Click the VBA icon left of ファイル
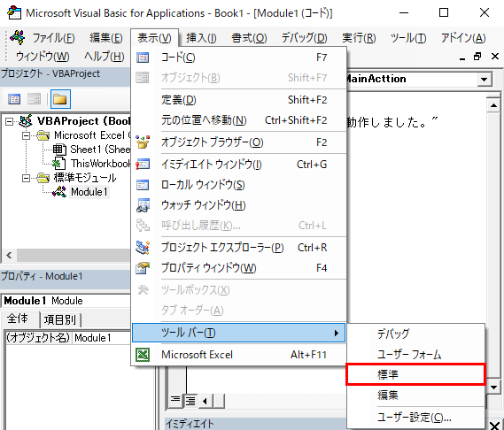The image size is (504, 430). pos(18,37)
